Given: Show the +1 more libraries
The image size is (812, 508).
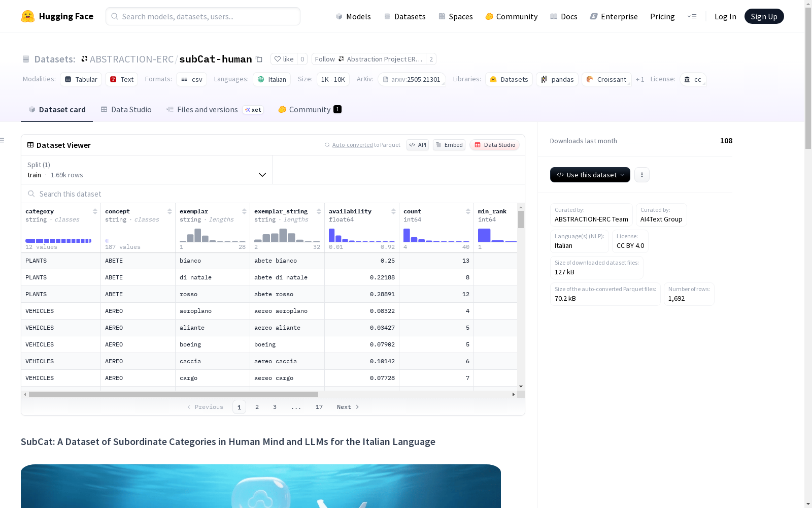Looking at the screenshot, I should click(640, 79).
